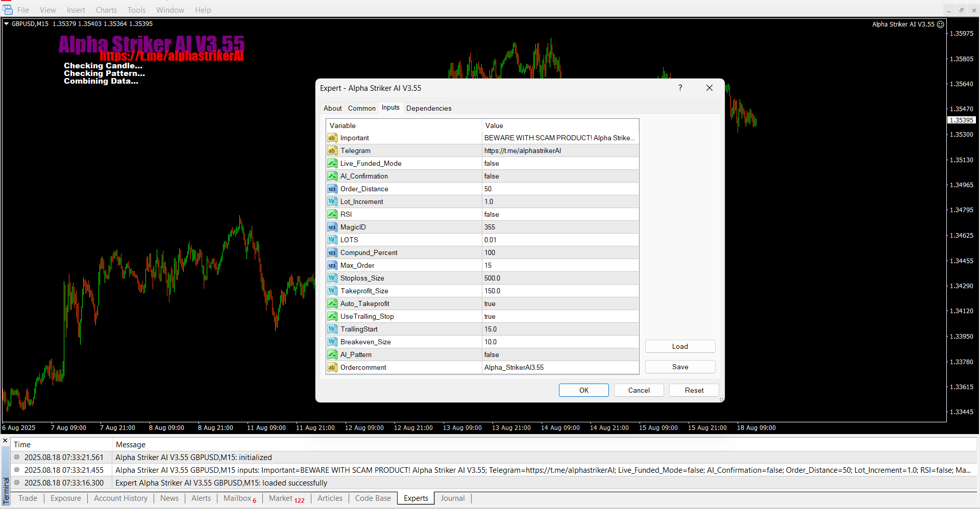Open the Account History terminal tab
This screenshot has width=980, height=509.
(120, 498)
